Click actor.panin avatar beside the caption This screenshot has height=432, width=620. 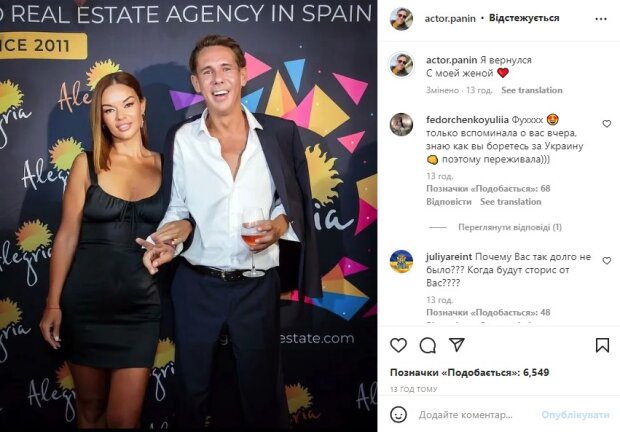pyautogui.click(x=401, y=64)
